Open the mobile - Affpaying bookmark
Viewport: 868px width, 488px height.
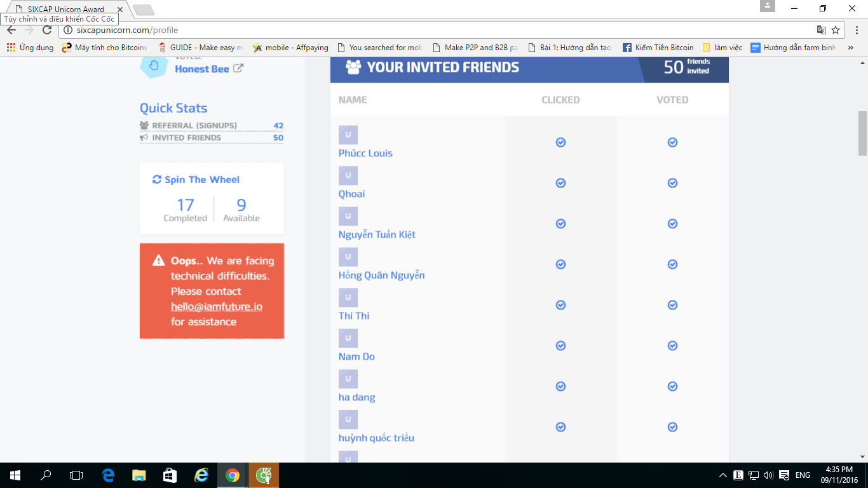(290, 48)
